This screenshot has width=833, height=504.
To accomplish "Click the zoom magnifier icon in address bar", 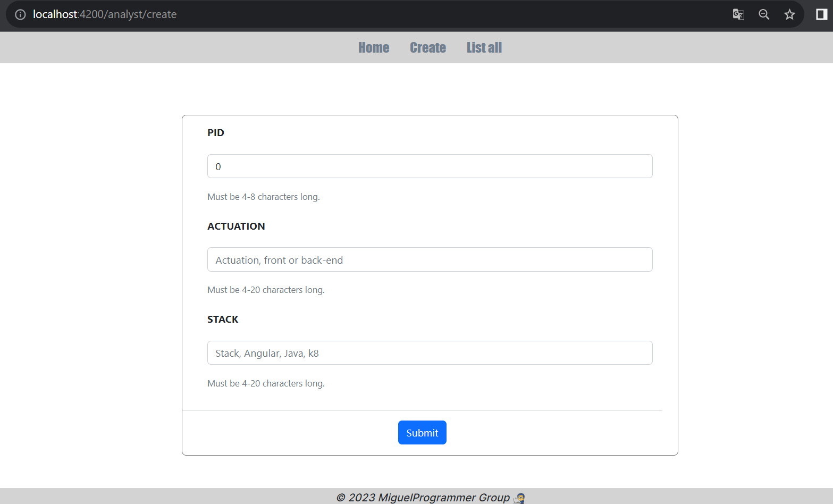I will (764, 14).
